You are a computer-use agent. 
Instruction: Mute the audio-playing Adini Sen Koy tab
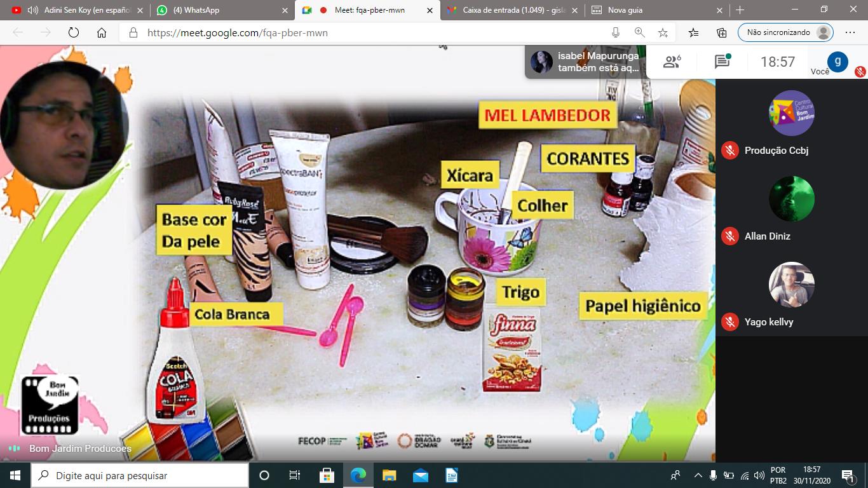(x=32, y=10)
